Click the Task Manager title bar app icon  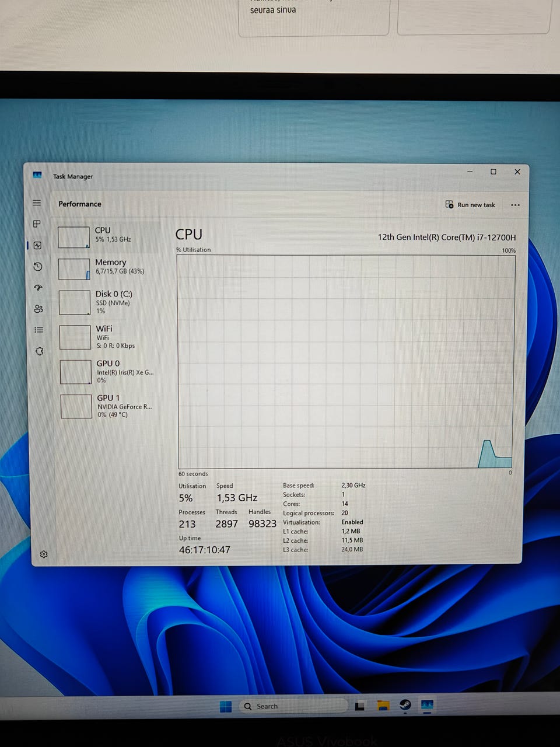[38, 175]
